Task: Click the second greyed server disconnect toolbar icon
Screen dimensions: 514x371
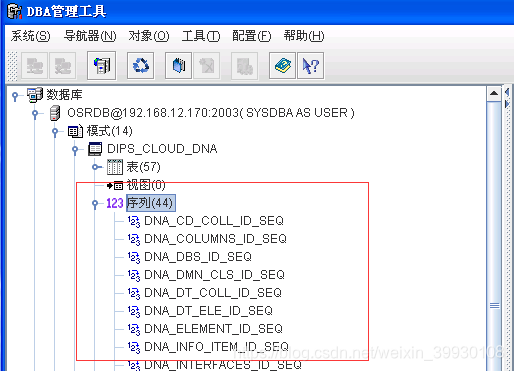Action: tap(63, 65)
